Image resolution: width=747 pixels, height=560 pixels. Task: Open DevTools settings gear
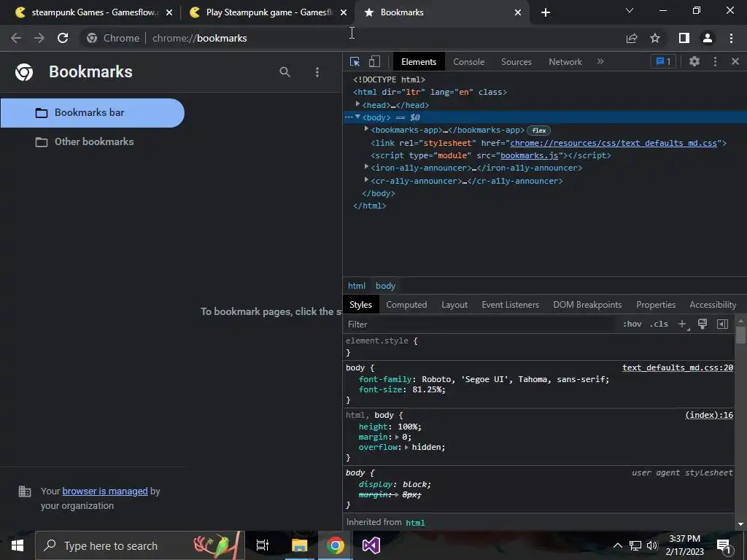pyautogui.click(x=694, y=61)
